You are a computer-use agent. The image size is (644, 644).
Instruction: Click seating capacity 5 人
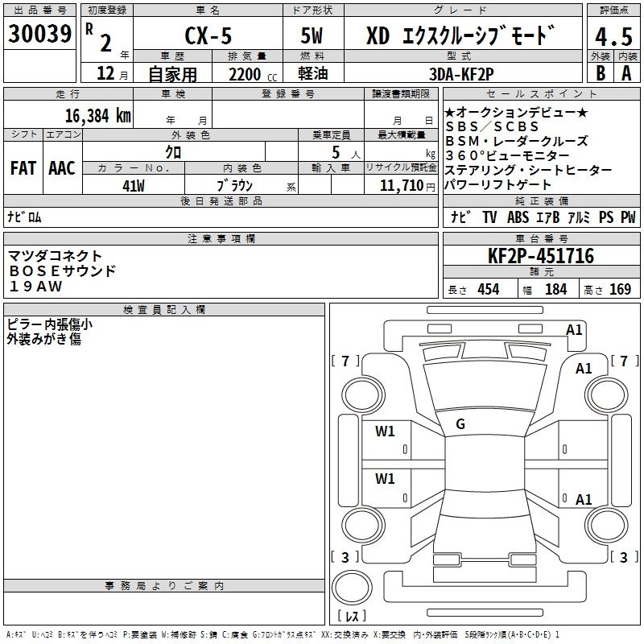(346, 153)
